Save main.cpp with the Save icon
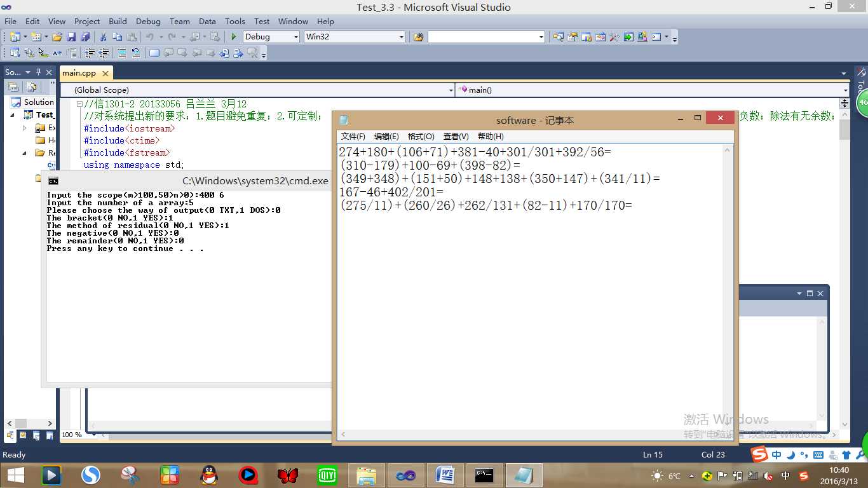The height and width of the screenshot is (488, 868). (71, 37)
